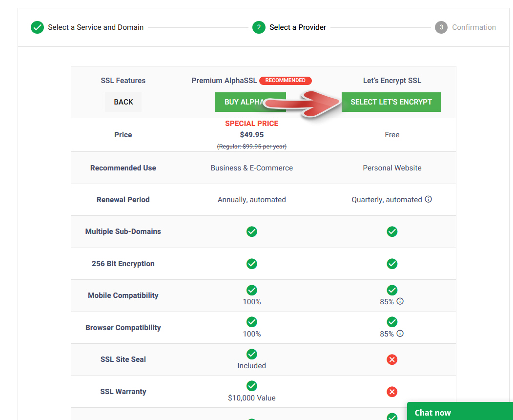Click the RECOMMENDED badge
The width and height of the screenshot is (513, 420).
click(285, 81)
